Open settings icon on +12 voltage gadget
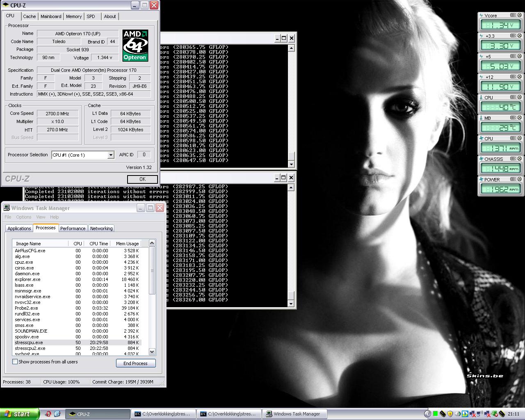This screenshot has height=420, width=525. (513, 77)
